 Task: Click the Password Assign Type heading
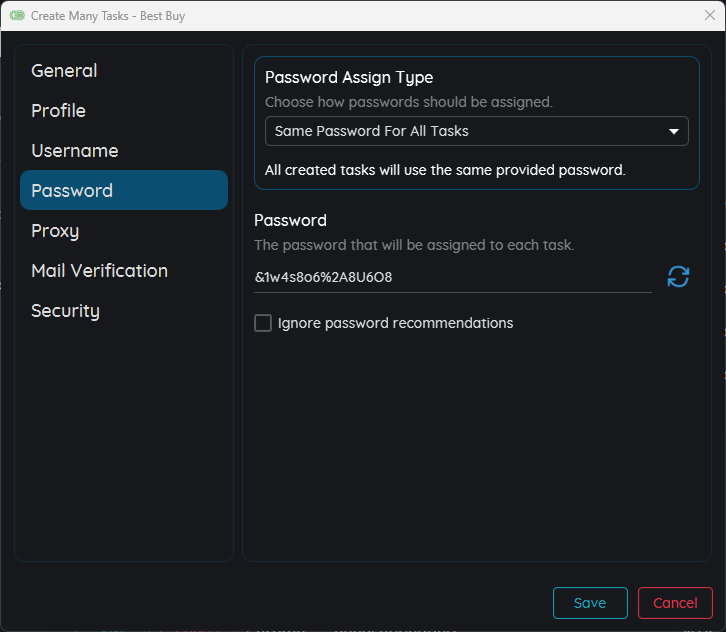349,78
